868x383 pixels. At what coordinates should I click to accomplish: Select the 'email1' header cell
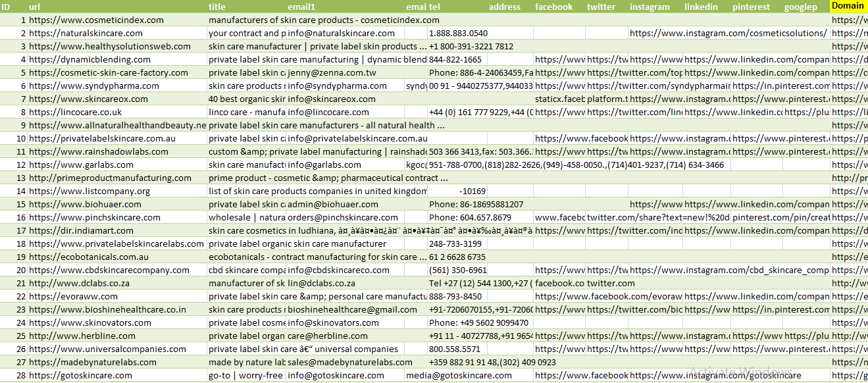pos(345,7)
